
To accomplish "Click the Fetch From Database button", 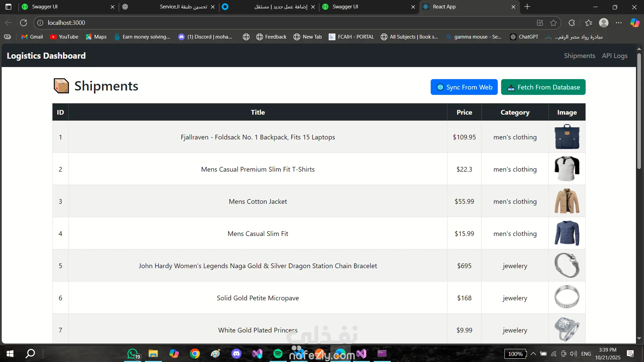I will point(543,87).
